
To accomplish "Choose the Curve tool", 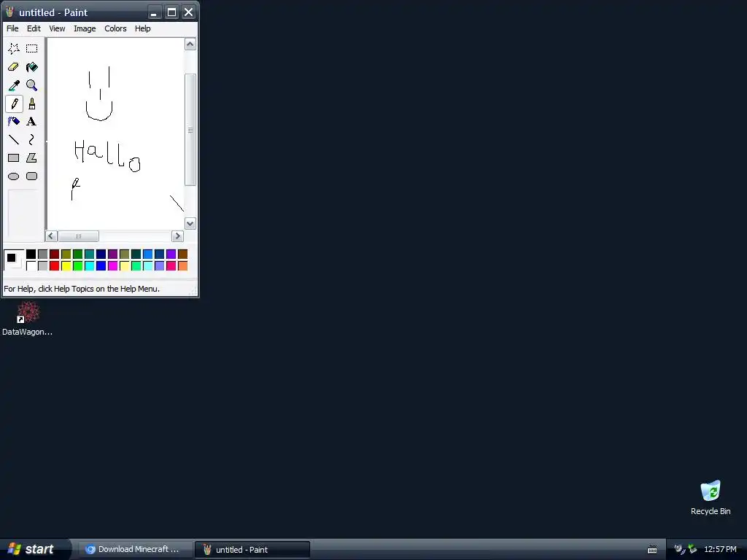I will [x=32, y=139].
